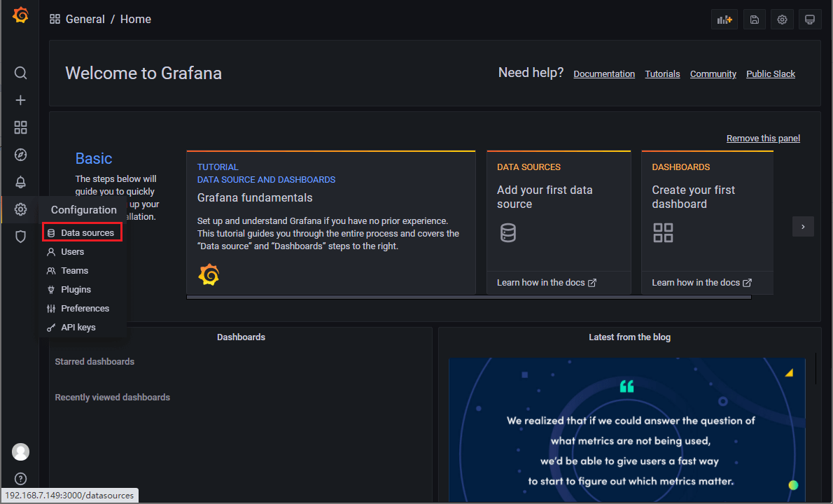The height and width of the screenshot is (504, 833).
Task: Click the General breadcrumb
Action: pos(85,19)
